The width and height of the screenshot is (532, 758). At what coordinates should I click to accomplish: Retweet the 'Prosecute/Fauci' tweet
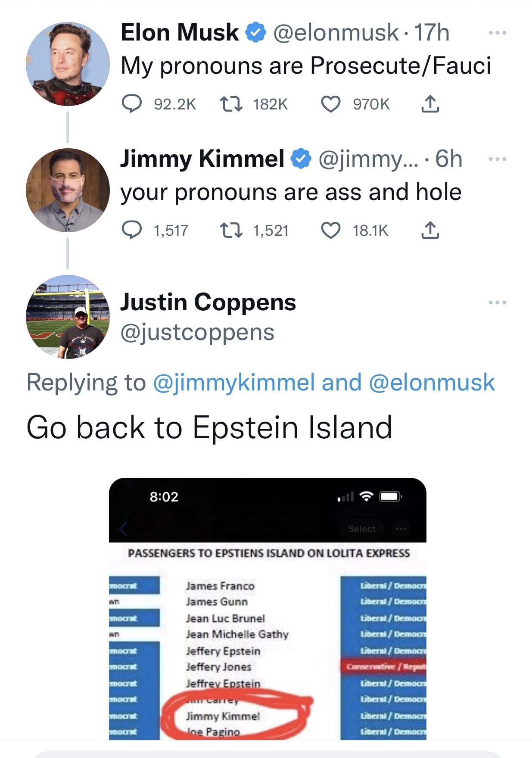231,104
